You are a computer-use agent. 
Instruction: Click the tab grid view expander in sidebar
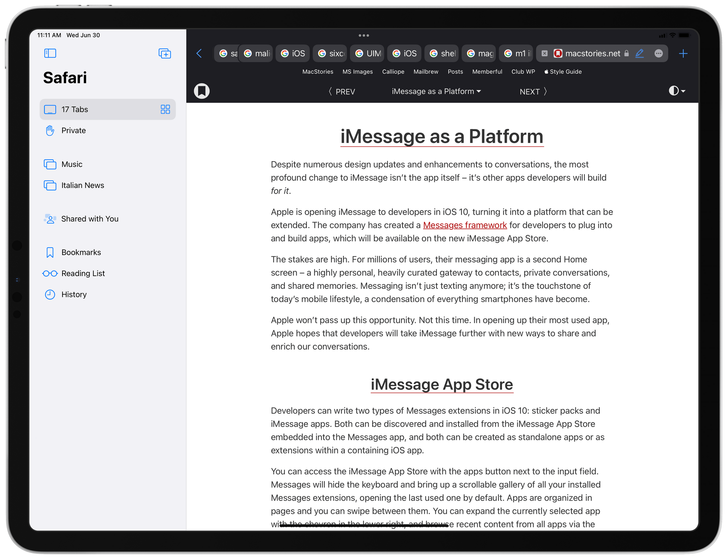coord(165,109)
